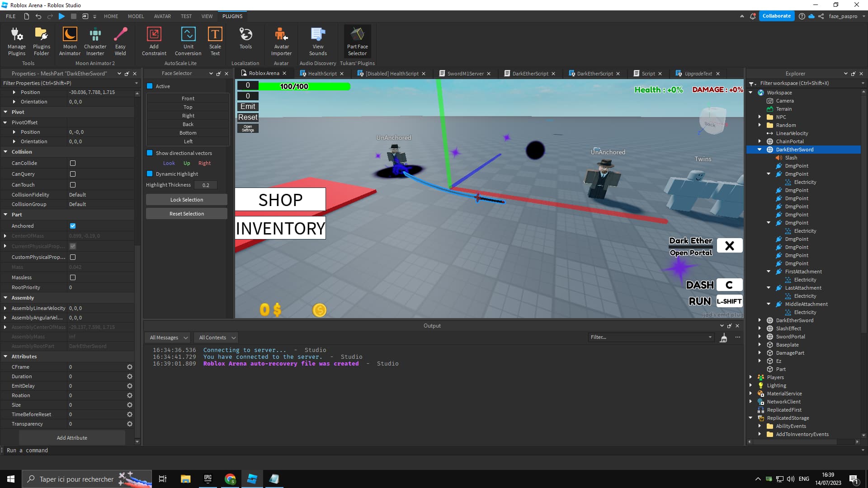The height and width of the screenshot is (488, 868).
Task: Edit the CFrame attribute gear icon
Action: pos(130,367)
